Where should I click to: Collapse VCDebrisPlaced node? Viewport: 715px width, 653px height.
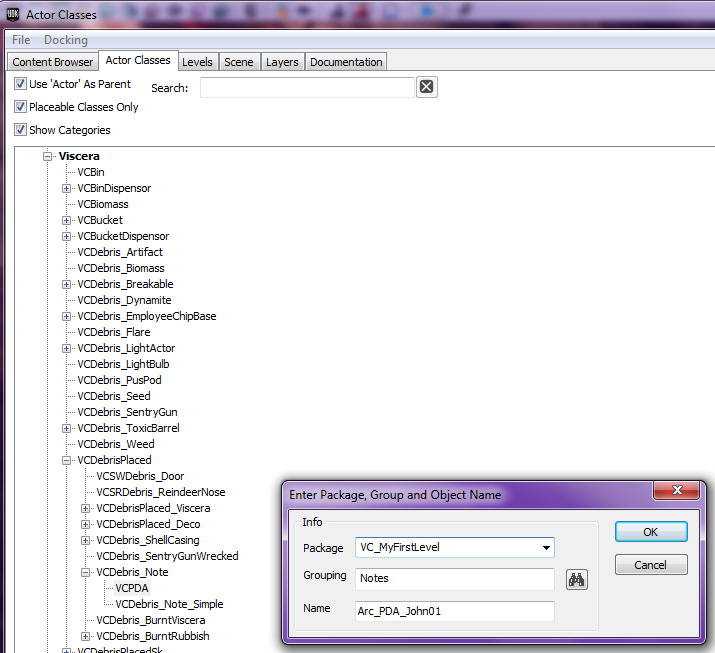click(x=67, y=461)
